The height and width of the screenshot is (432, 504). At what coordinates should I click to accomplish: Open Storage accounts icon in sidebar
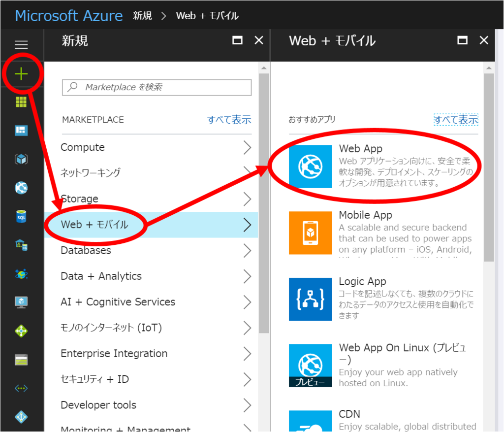pos(21,360)
